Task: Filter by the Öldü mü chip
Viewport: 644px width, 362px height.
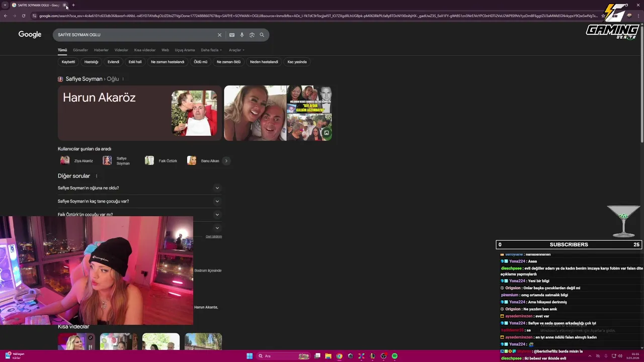Action: pos(200,62)
